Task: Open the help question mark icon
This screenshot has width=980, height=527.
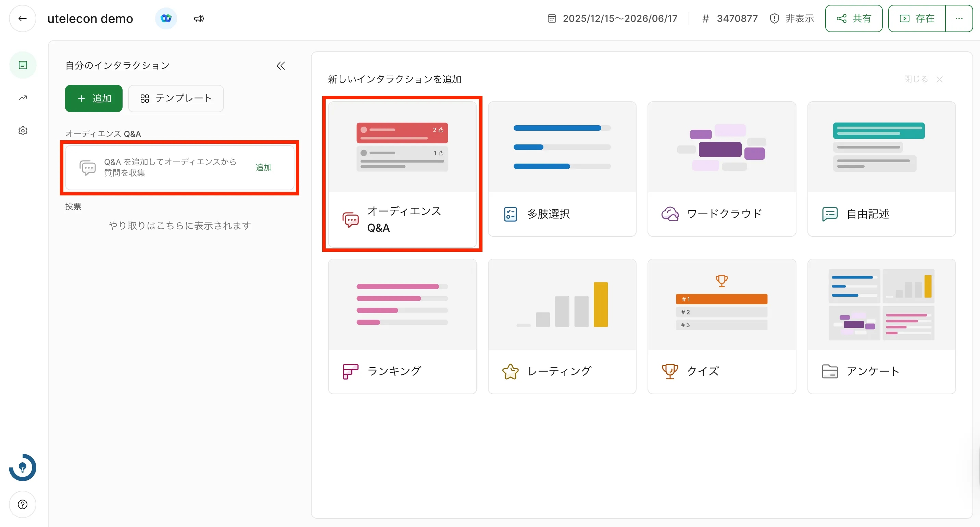Action: [x=23, y=504]
